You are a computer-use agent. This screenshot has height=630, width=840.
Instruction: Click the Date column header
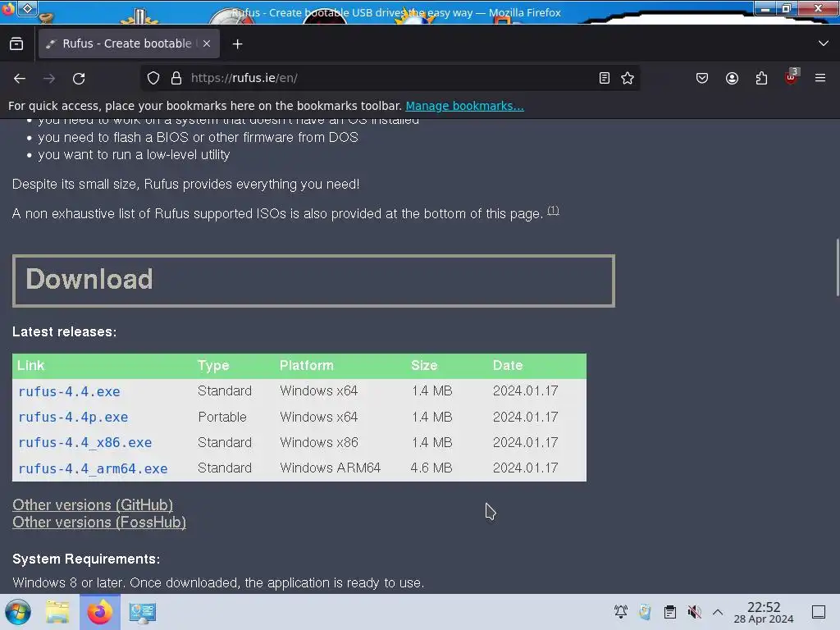coord(507,365)
